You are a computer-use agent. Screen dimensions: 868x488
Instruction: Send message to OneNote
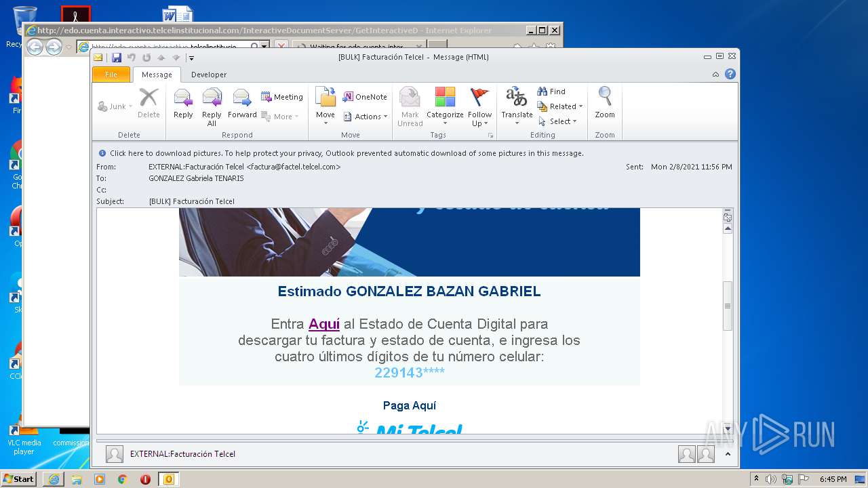365,97
